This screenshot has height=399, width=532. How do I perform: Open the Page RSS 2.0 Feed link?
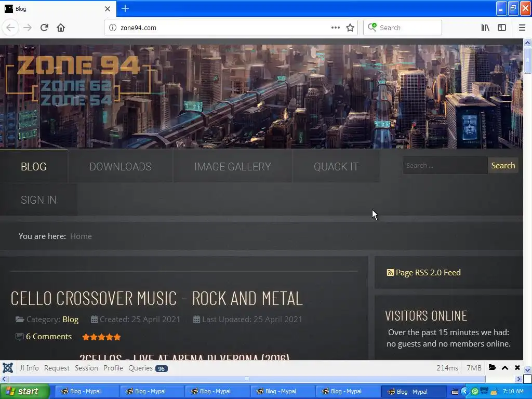pos(428,272)
